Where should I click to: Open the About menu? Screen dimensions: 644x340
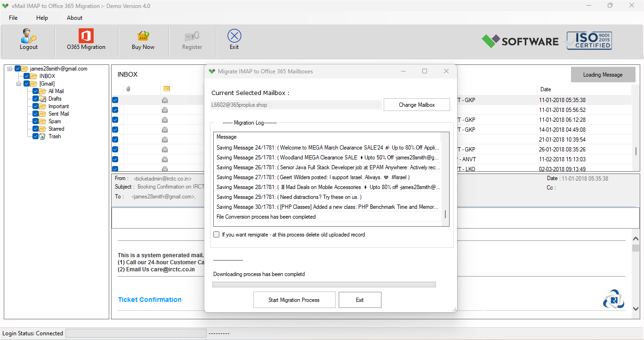(x=74, y=18)
